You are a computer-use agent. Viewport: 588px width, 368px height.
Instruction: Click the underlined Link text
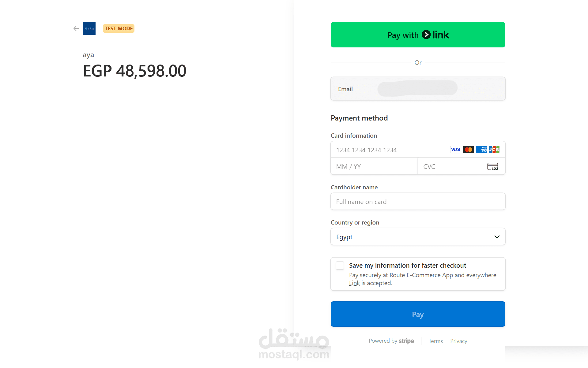(x=354, y=283)
